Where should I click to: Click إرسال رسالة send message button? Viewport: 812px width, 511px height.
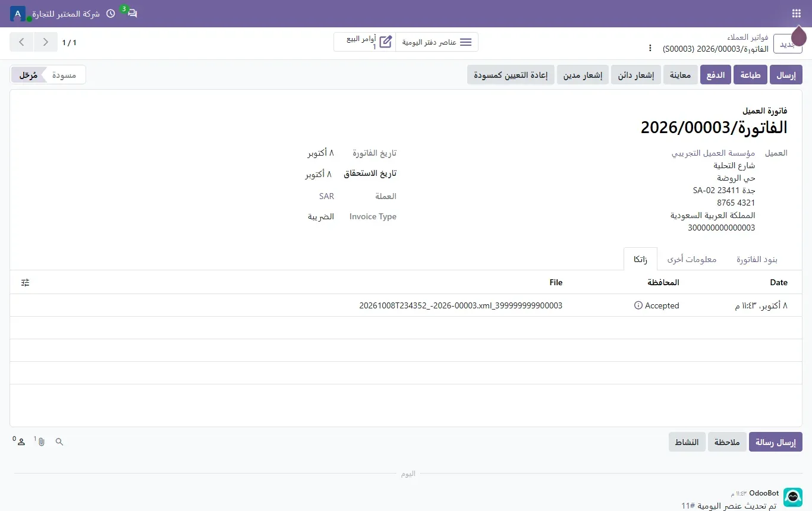tap(776, 442)
